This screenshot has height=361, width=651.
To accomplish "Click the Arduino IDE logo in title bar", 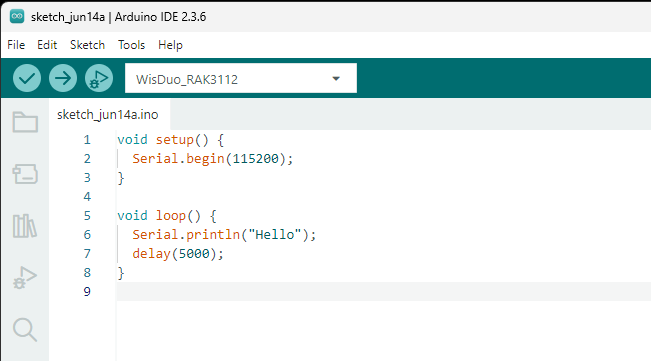I will tap(17, 17).
